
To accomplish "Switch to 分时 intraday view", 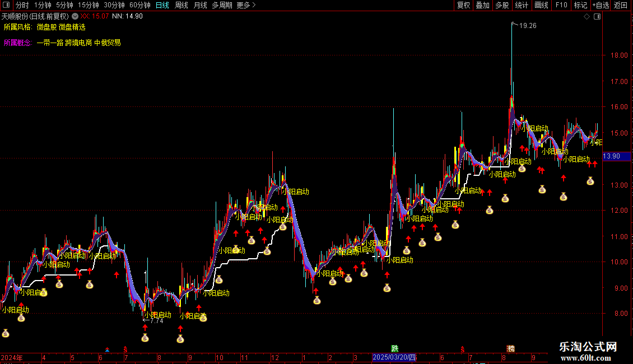I will click(22, 5).
